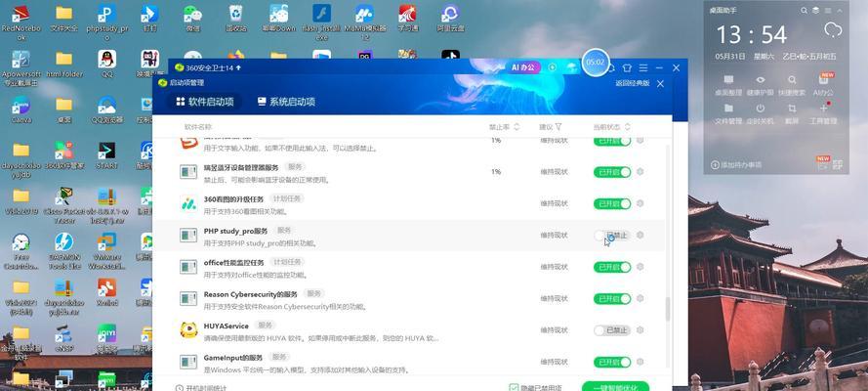Open the START desktop shortcut
The width and height of the screenshot is (868, 391).
106,155
